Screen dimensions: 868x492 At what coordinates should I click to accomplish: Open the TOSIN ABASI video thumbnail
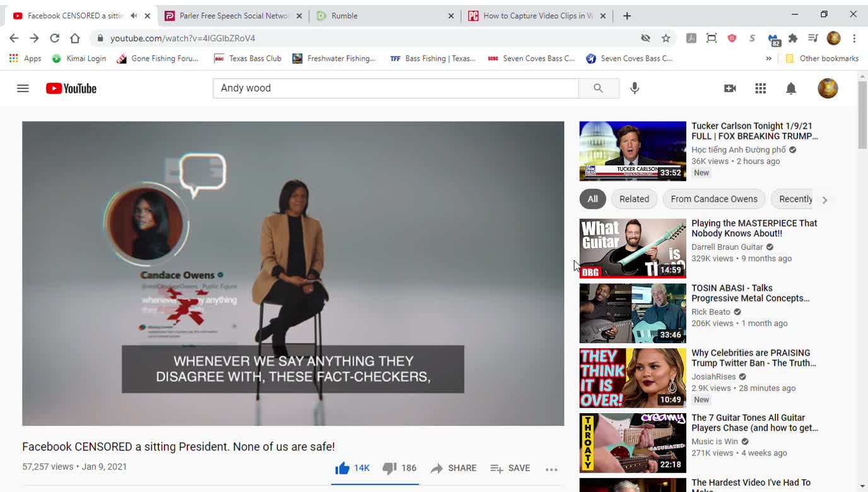tap(633, 313)
